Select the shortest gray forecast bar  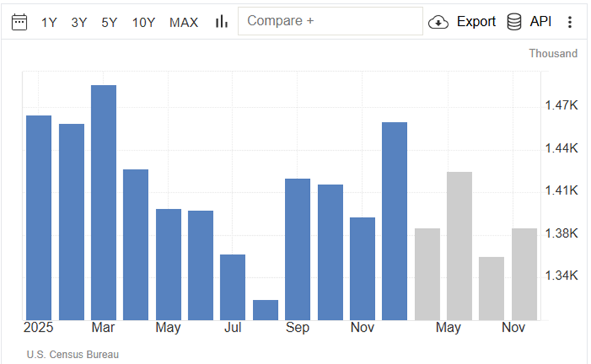(492, 289)
